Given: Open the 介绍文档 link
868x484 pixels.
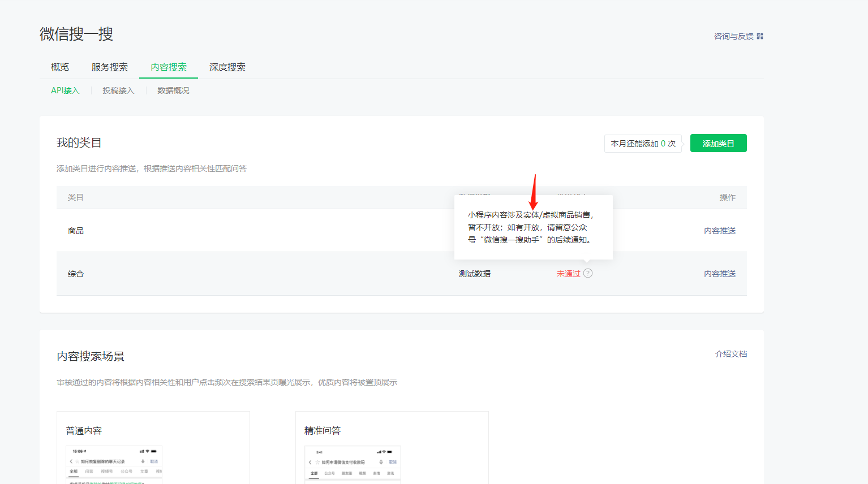Looking at the screenshot, I should [x=731, y=354].
